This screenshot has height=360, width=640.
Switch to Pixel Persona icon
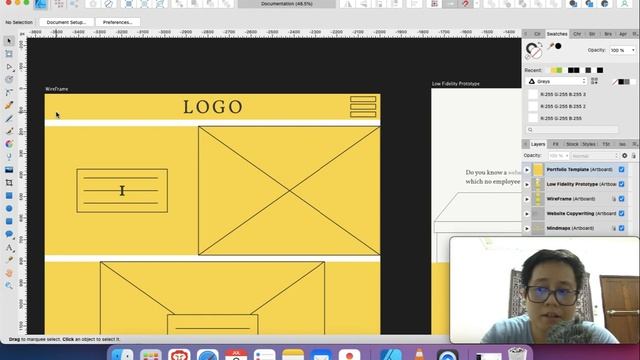click(59, 4)
